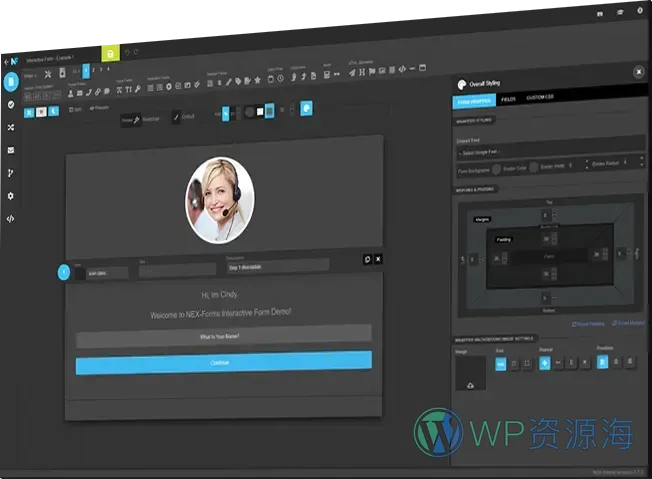
Task: Toggle the Split view option
Action: tap(75, 109)
